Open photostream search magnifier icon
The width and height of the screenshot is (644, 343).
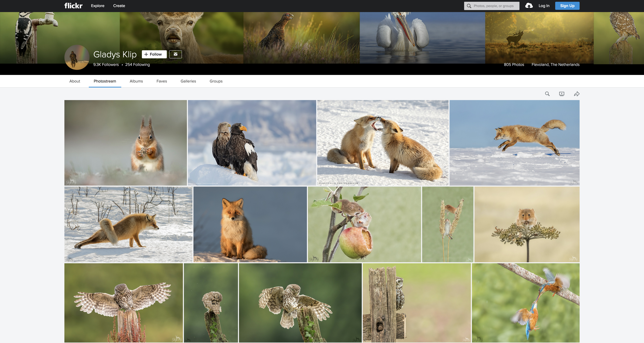click(x=547, y=94)
